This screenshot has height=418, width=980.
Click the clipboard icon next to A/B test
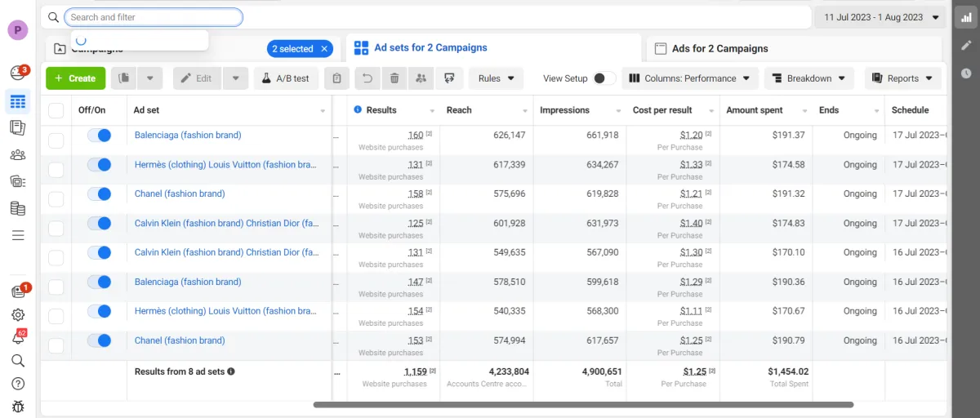[337, 78]
